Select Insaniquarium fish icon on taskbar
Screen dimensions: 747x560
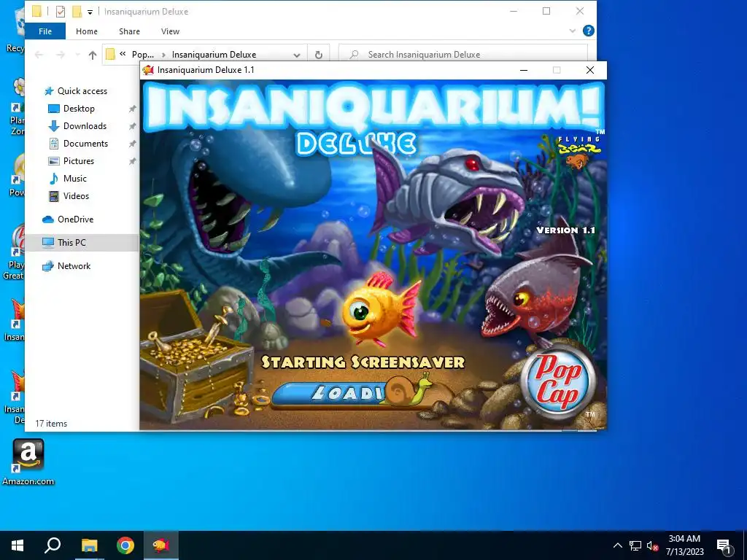[x=161, y=545]
